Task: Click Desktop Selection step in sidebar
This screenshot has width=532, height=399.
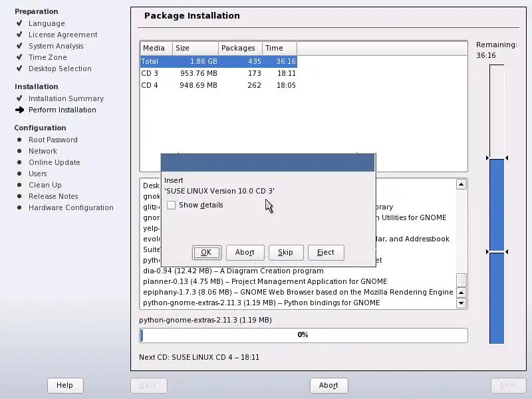Action: (x=60, y=68)
